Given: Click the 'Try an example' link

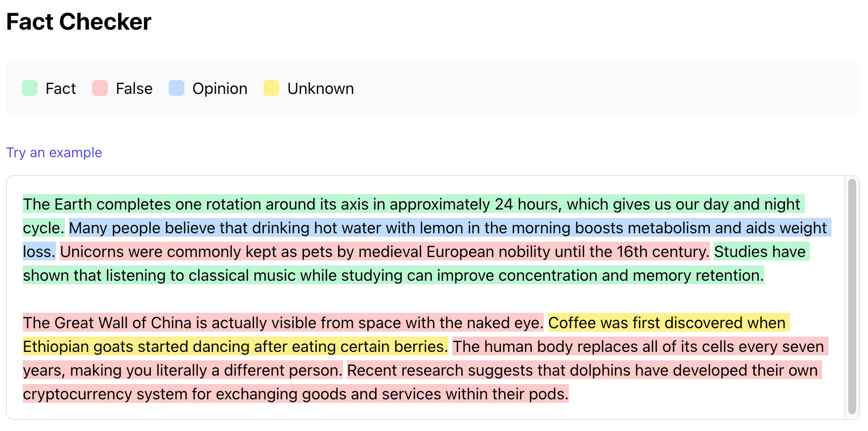Looking at the screenshot, I should point(54,153).
